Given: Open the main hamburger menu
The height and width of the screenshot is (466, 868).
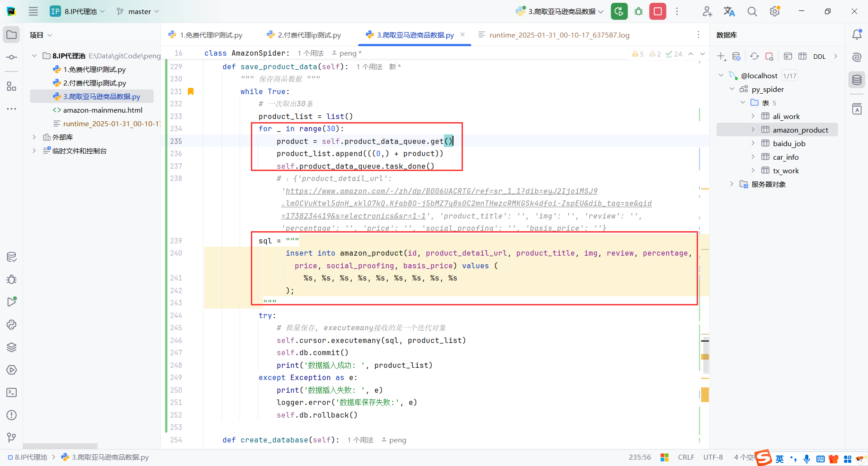Looking at the screenshot, I should (x=33, y=11).
